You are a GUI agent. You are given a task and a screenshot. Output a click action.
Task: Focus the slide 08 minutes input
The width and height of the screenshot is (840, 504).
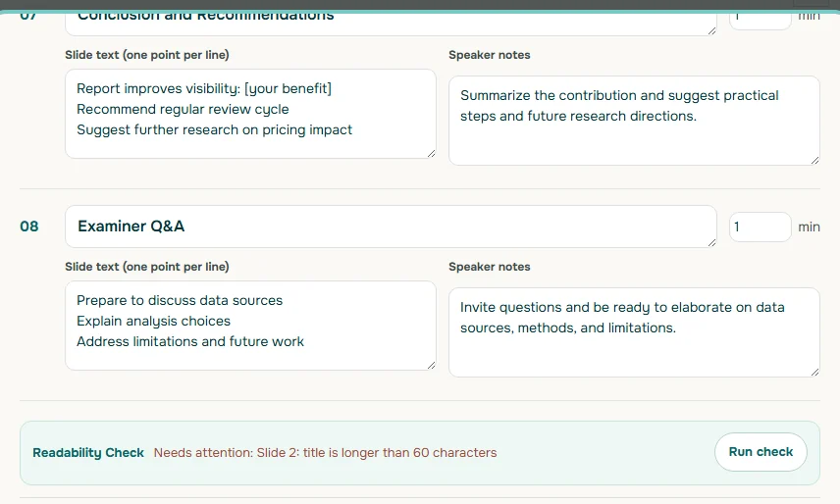(x=760, y=227)
